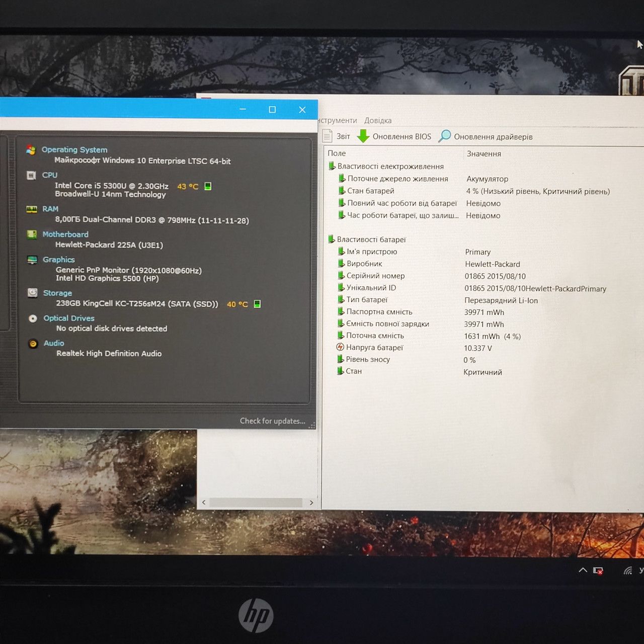Click the Поле column header
The width and height of the screenshot is (644, 644).
point(337,153)
